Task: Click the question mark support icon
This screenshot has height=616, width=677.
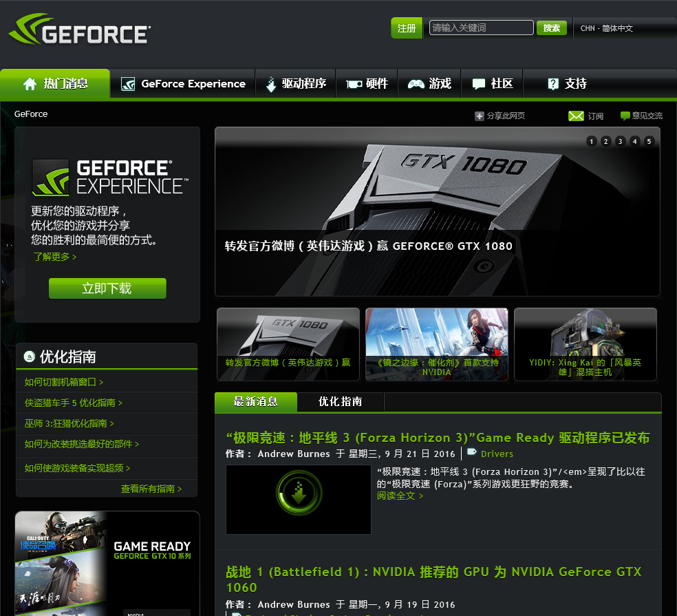Action: (553, 84)
